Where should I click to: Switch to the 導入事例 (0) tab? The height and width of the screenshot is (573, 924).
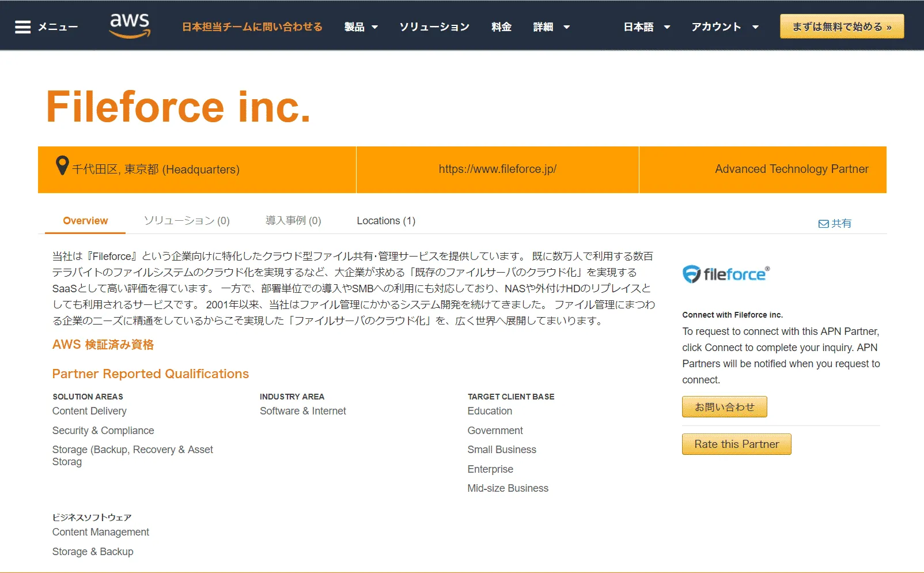tap(293, 221)
